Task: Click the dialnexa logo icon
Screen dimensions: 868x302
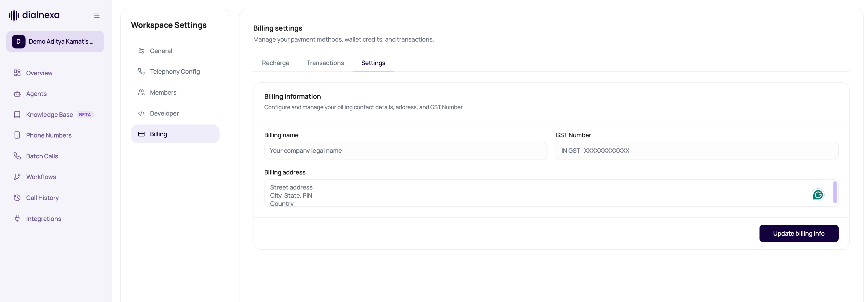Action: point(14,15)
